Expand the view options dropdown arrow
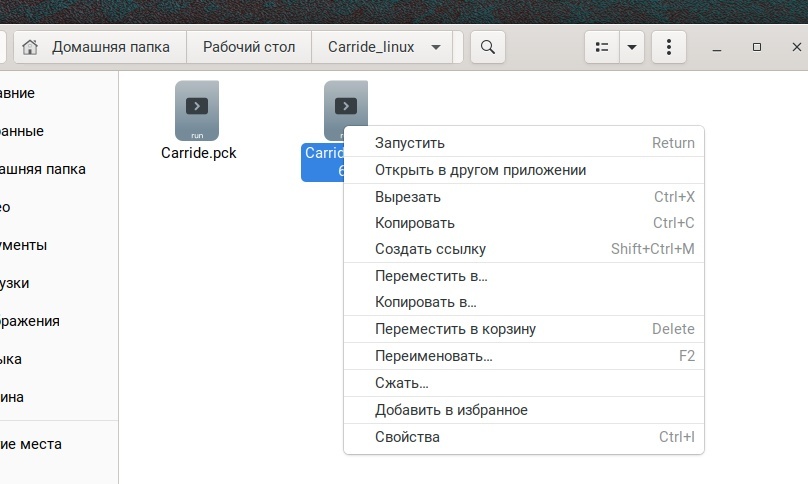The width and height of the screenshot is (808, 484). click(x=632, y=47)
